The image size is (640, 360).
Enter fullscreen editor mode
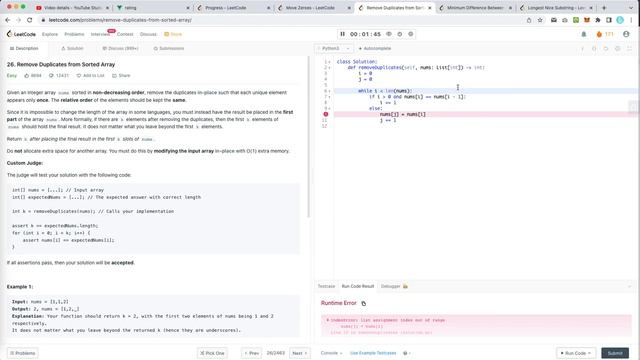coord(630,49)
